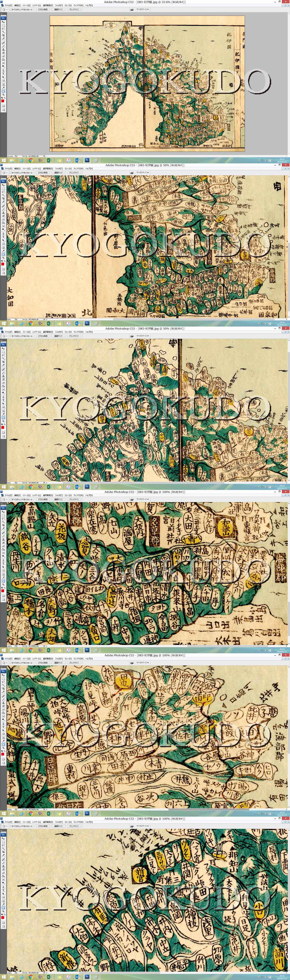Screen dimensions: 290x980
Task: Open iTunes from taskbar below the 23.6% window
Action: 68,160
